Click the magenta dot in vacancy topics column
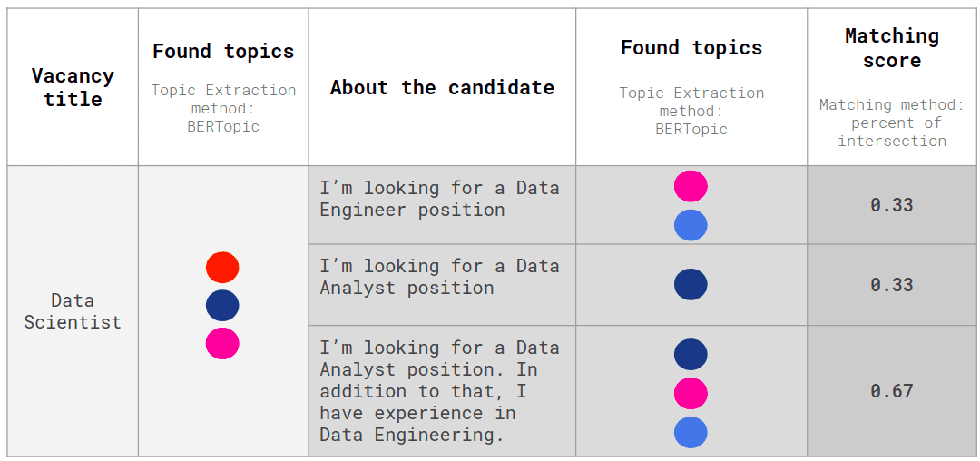This screenshot has width=980, height=461. [222, 344]
